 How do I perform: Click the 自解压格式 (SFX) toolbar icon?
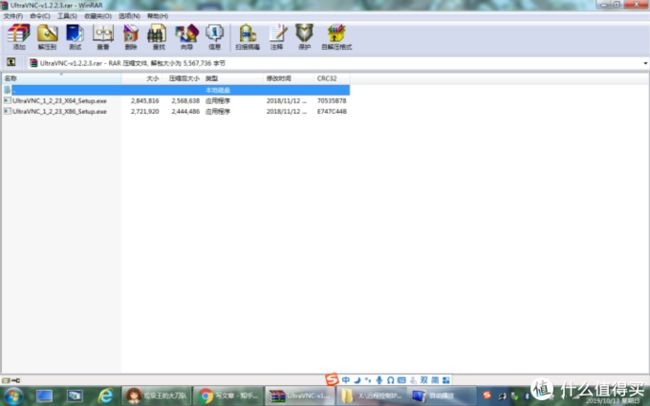[x=336, y=36]
